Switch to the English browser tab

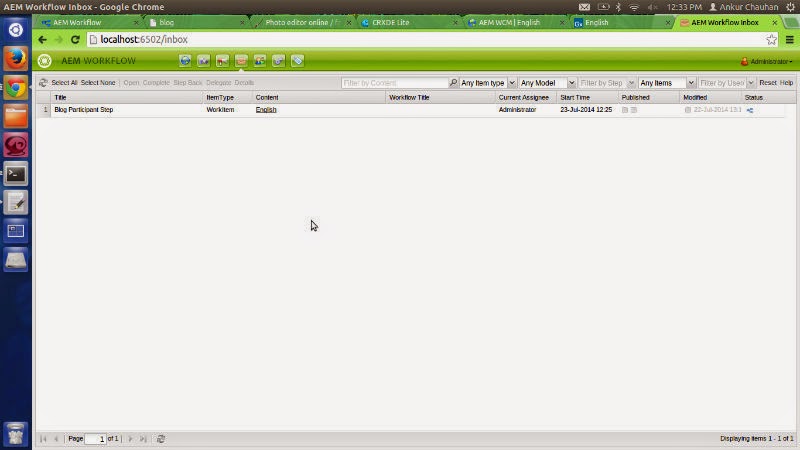pyautogui.click(x=621, y=22)
